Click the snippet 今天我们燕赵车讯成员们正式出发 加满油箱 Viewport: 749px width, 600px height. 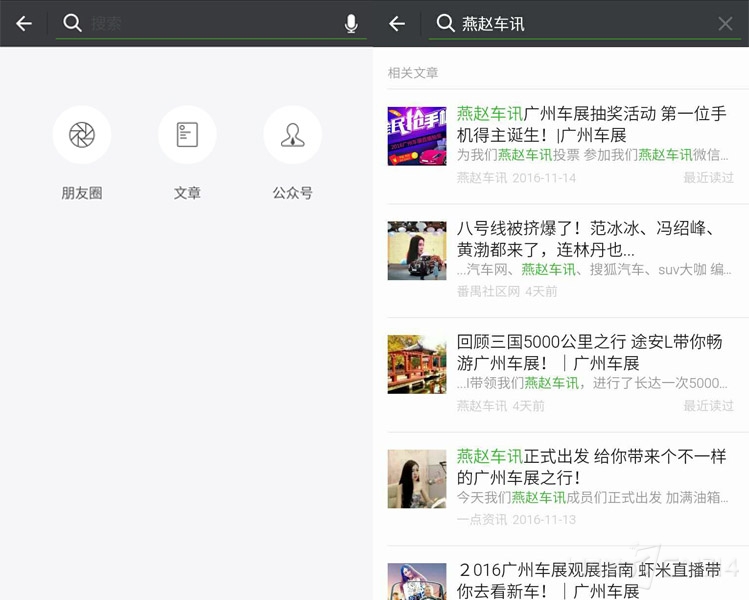[592, 497]
